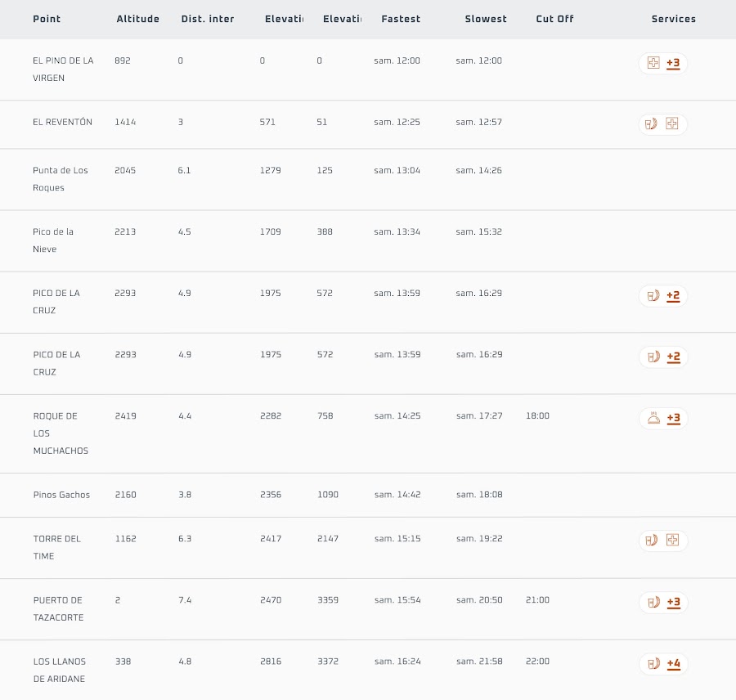Click the drink and food icon for Torre del Time
The width and height of the screenshot is (736, 700).
click(653, 541)
